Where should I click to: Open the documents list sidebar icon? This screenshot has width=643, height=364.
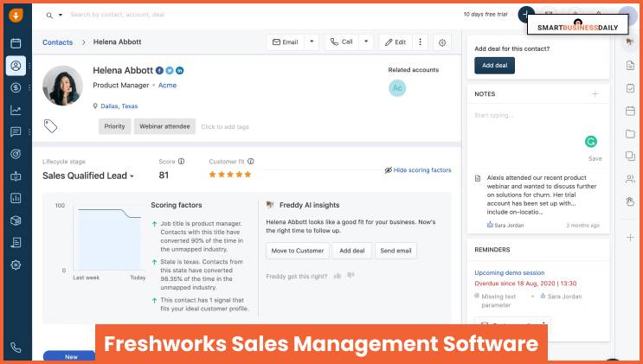coord(16,242)
